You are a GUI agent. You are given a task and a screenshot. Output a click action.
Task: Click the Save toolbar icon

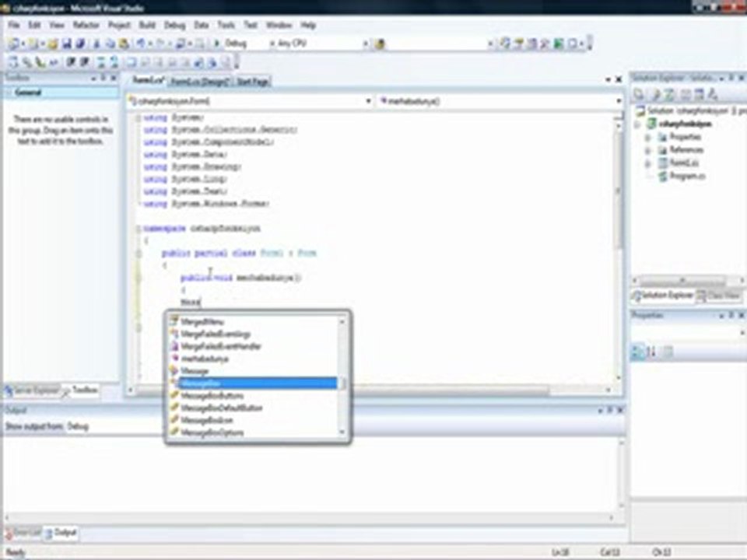click(x=67, y=44)
